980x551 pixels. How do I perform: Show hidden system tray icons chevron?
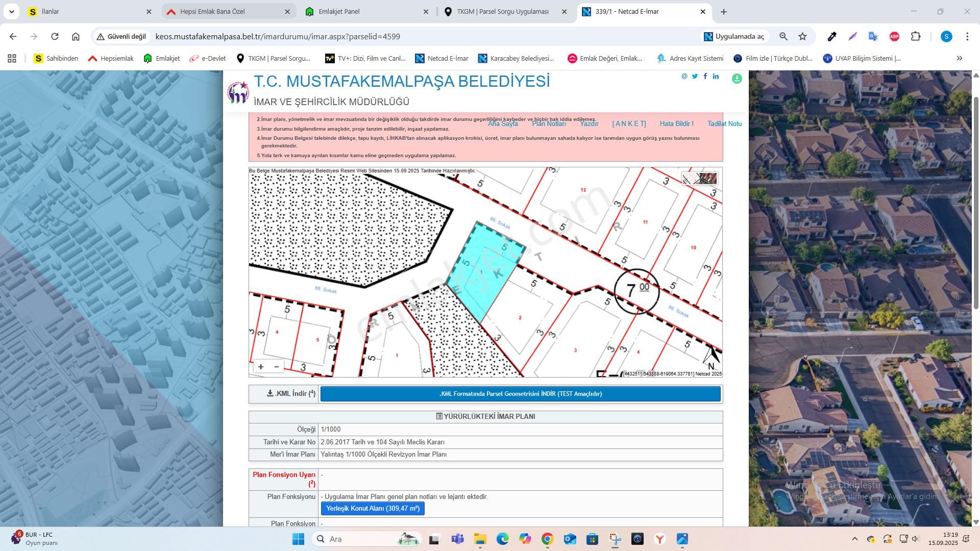click(x=854, y=539)
